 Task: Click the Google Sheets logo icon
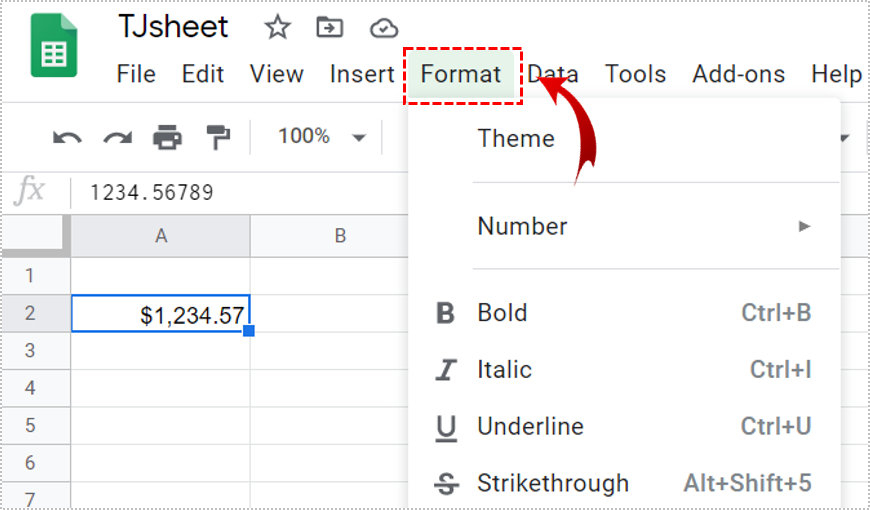coord(54,47)
